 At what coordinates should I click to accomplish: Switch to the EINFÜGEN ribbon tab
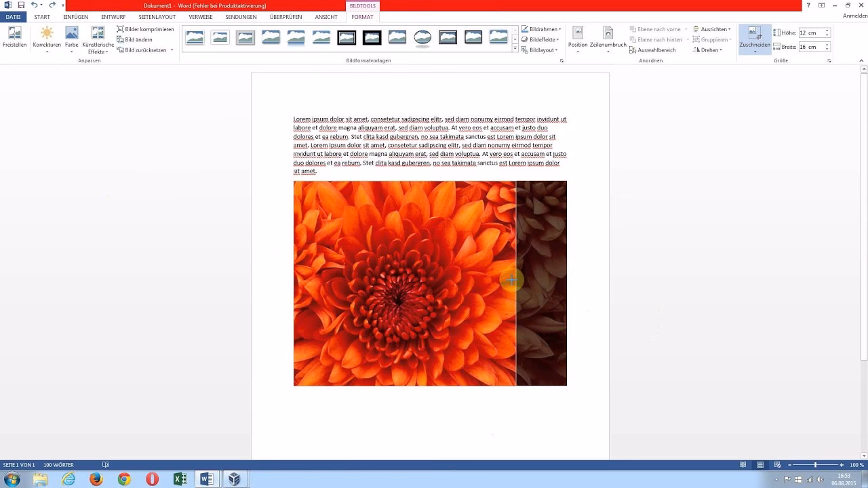coord(75,17)
